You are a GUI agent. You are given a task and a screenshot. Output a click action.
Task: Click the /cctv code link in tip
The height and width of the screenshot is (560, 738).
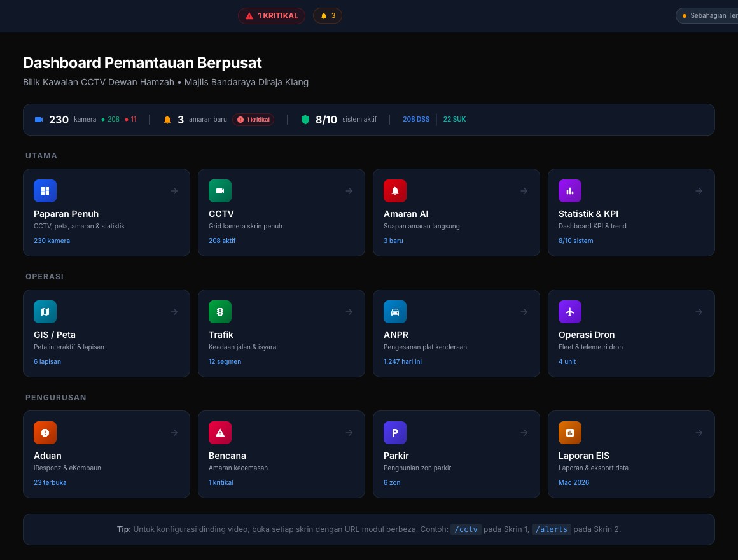(466, 529)
